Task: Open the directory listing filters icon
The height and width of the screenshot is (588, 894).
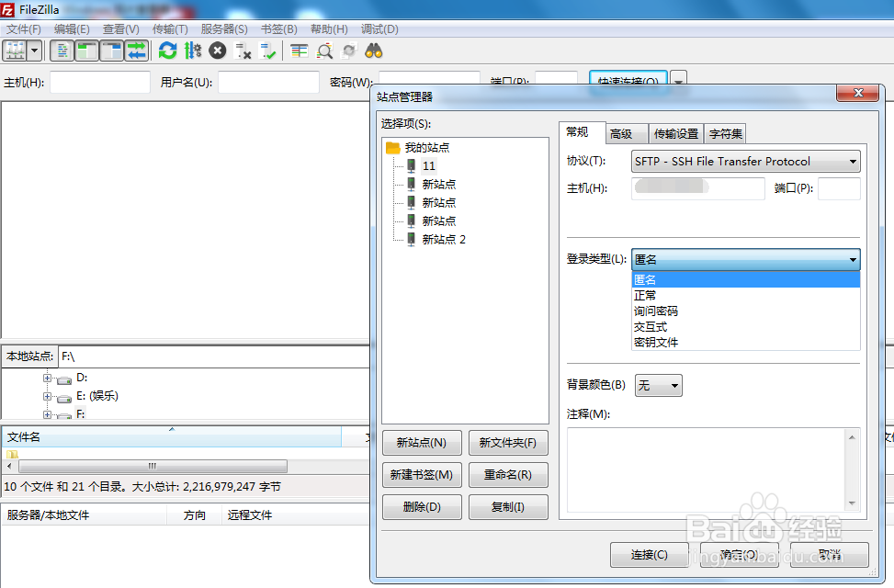Action: coord(300,51)
